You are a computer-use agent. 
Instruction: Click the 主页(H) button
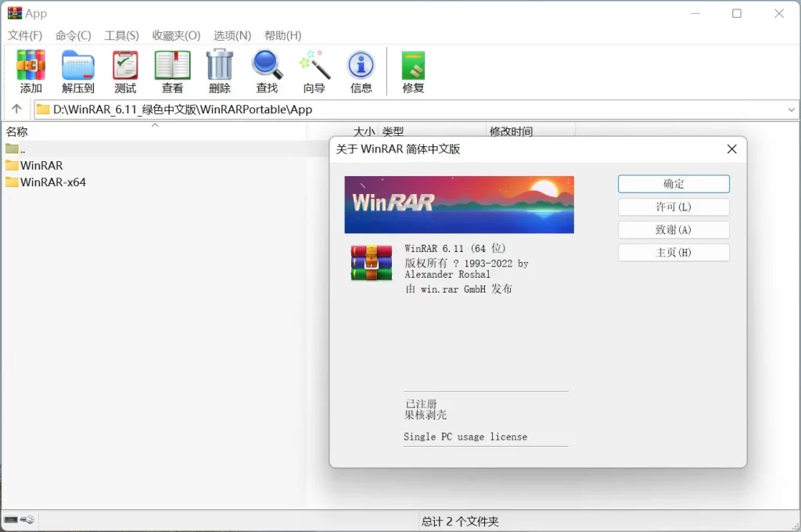click(673, 253)
